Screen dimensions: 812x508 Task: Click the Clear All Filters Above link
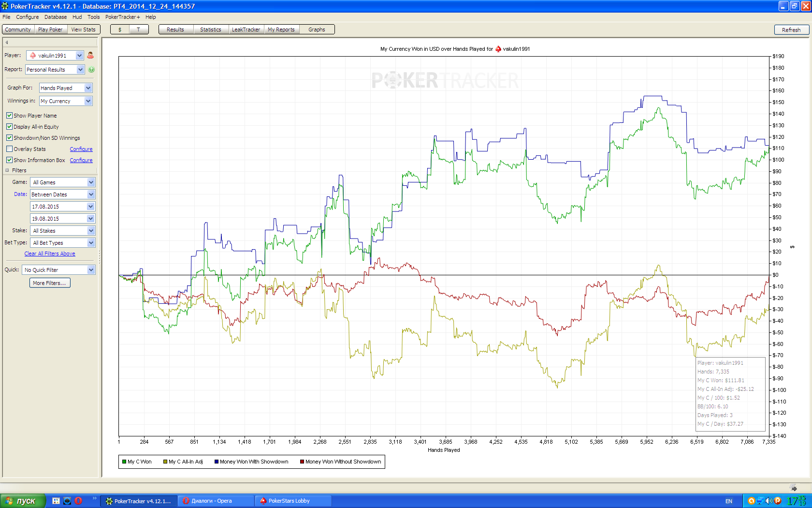pos(50,254)
